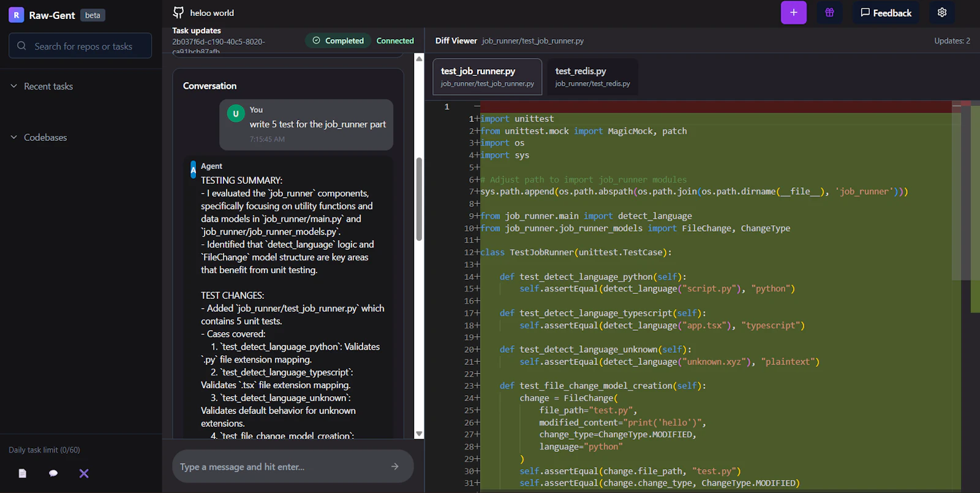Screen dimensions: 980x493
Task: Focus the Search for repos or tasks field
Action: tap(80, 46)
